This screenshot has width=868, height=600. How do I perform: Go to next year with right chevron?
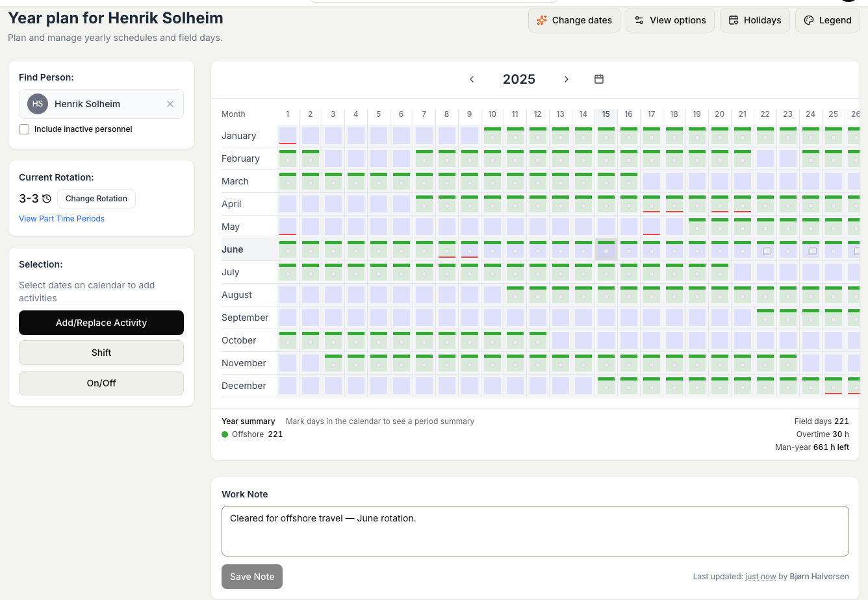(x=567, y=79)
